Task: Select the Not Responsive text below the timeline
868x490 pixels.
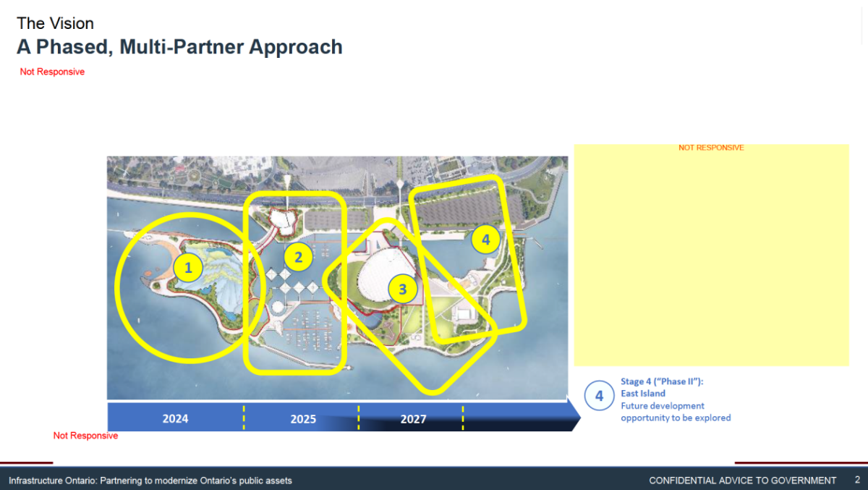Action: (x=85, y=435)
